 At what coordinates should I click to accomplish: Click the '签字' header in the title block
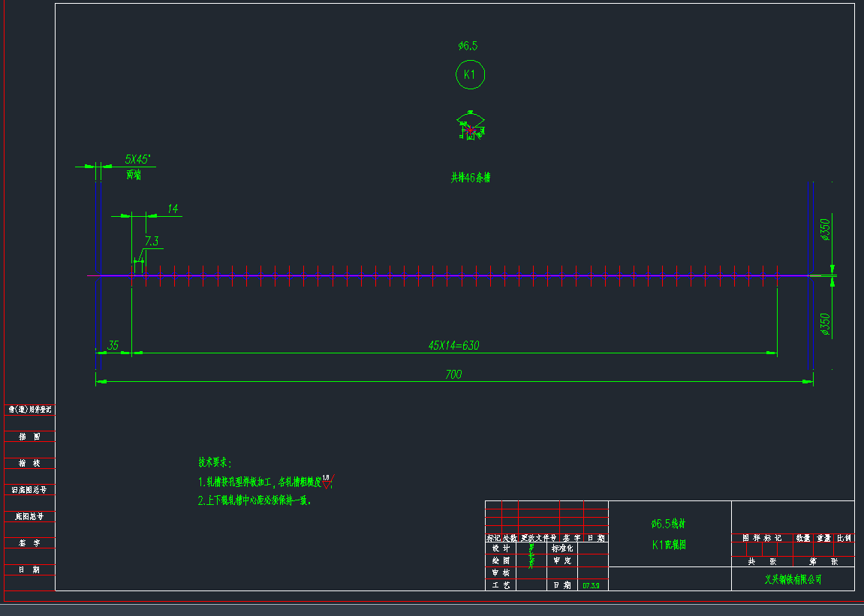(x=571, y=538)
